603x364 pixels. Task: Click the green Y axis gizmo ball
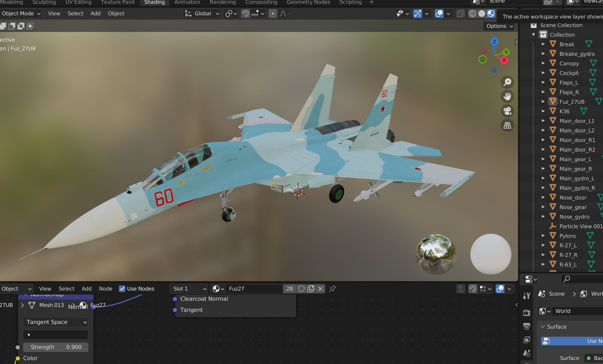click(506, 52)
